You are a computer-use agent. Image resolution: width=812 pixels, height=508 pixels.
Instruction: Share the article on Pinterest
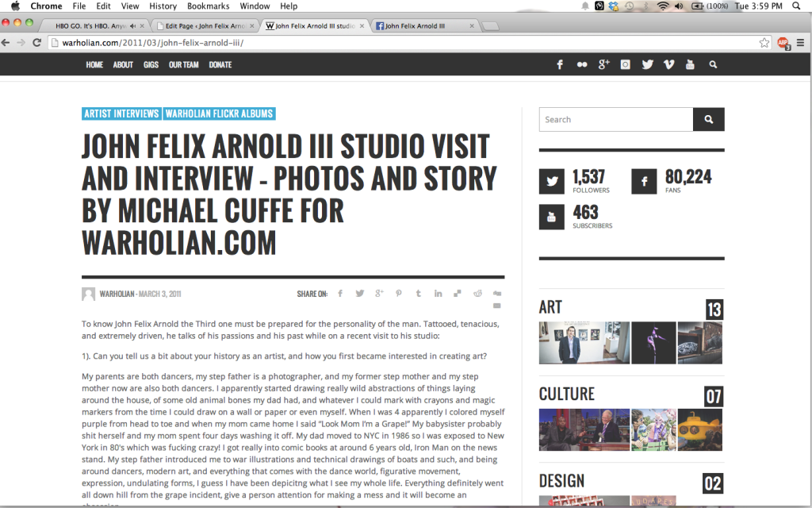click(x=399, y=294)
